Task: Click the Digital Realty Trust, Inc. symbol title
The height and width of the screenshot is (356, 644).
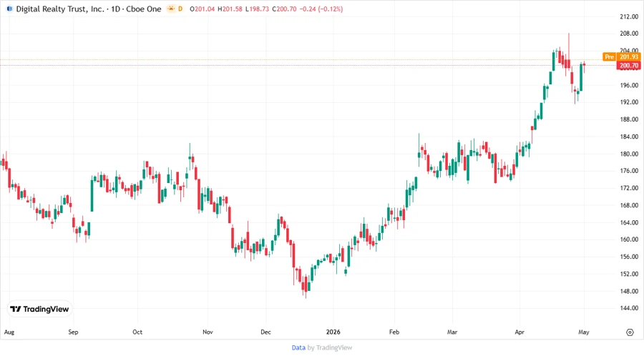Action: [60, 9]
